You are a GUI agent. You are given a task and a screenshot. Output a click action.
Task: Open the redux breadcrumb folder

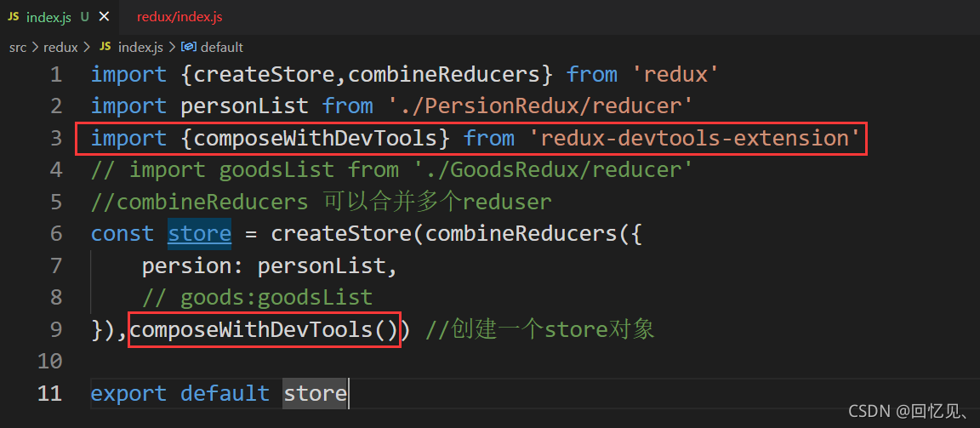pos(60,48)
